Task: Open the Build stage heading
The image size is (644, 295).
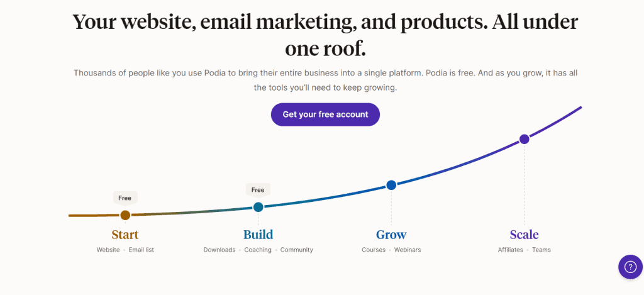Action: [x=258, y=235]
